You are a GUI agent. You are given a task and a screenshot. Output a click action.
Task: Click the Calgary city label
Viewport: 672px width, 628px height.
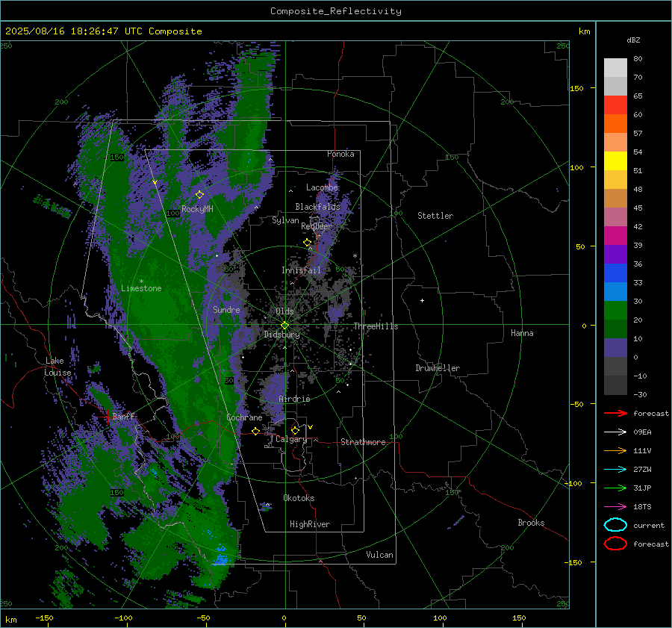pos(291,439)
